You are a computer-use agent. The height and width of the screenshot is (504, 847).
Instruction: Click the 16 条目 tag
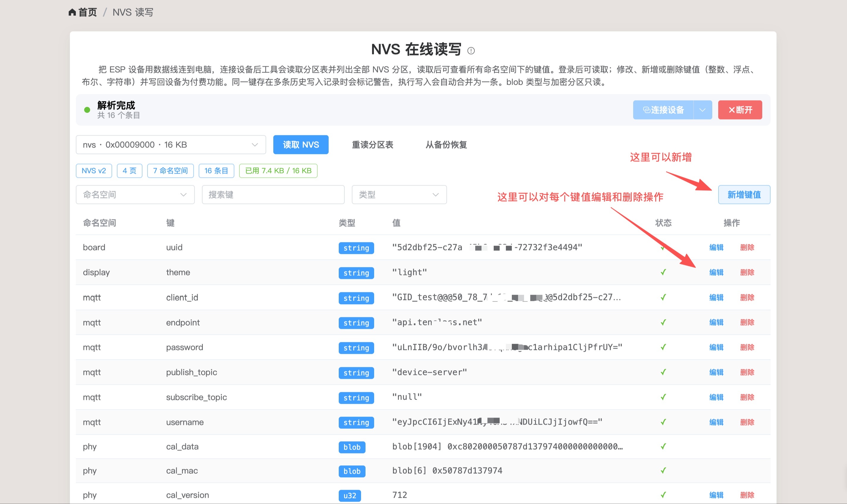click(216, 170)
